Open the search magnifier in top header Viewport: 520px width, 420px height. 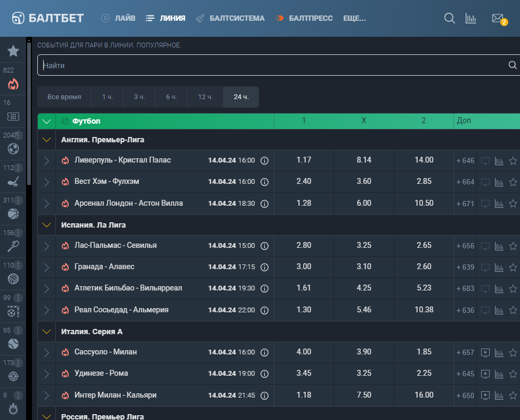(x=449, y=18)
